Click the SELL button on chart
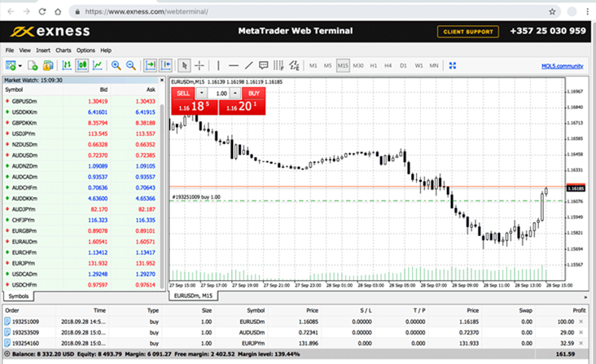The width and height of the screenshot is (596, 364). [x=183, y=93]
